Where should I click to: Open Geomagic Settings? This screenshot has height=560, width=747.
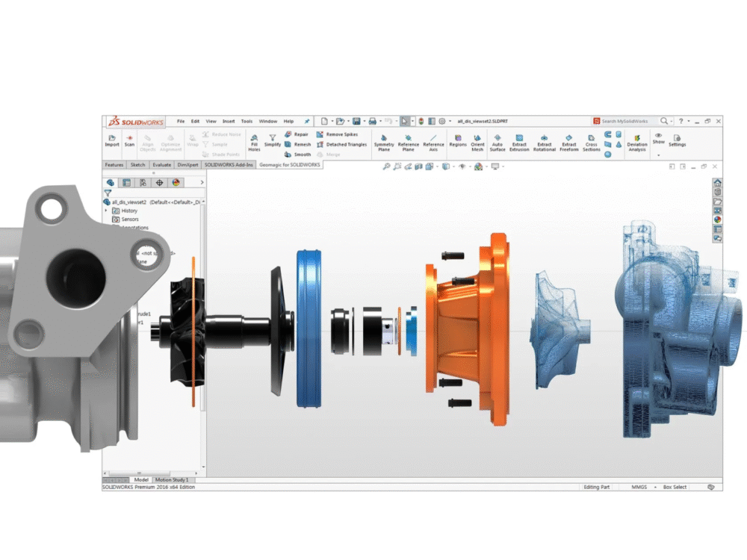tap(677, 140)
